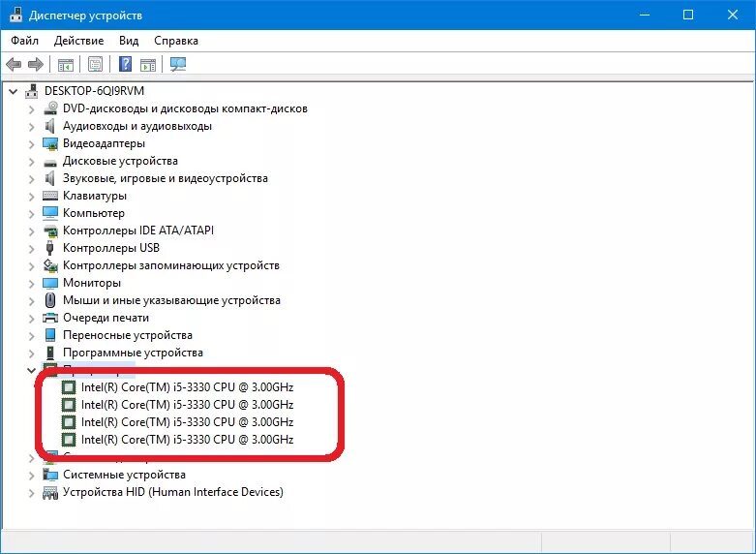Expand the Клавиатуры category chevron
The height and width of the screenshot is (554, 756).
pyautogui.click(x=31, y=197)
